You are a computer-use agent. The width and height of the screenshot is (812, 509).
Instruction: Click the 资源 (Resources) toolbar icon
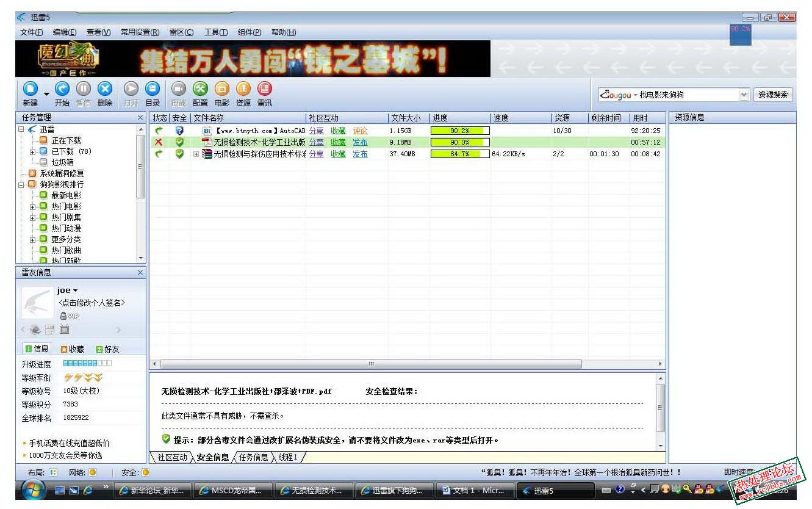[x=243, y=89]
